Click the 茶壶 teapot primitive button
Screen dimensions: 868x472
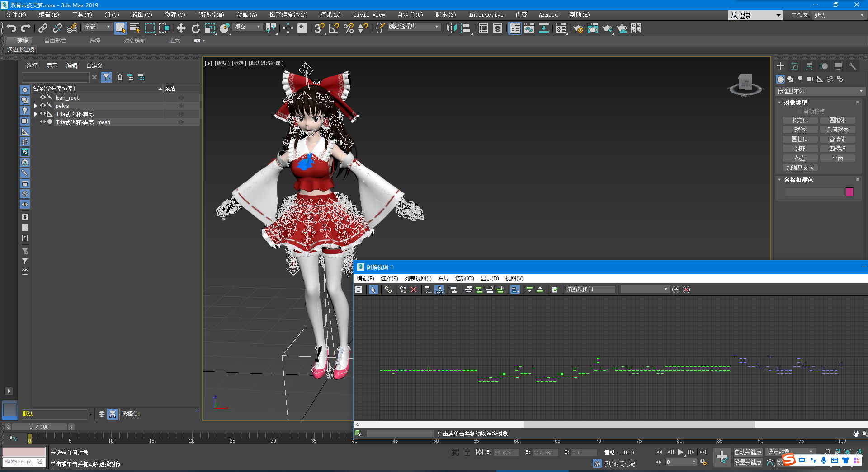[800, 159]
